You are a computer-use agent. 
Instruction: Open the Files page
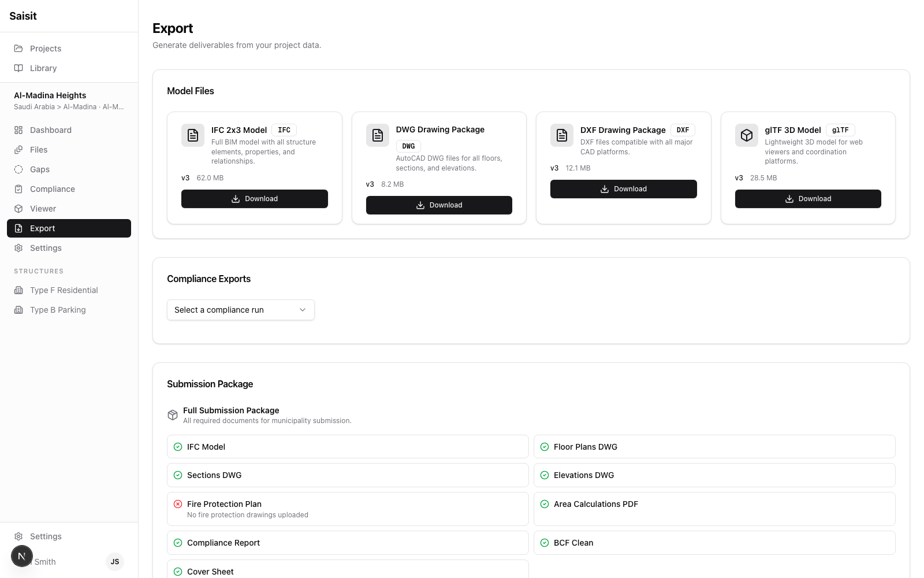point(69,150)
